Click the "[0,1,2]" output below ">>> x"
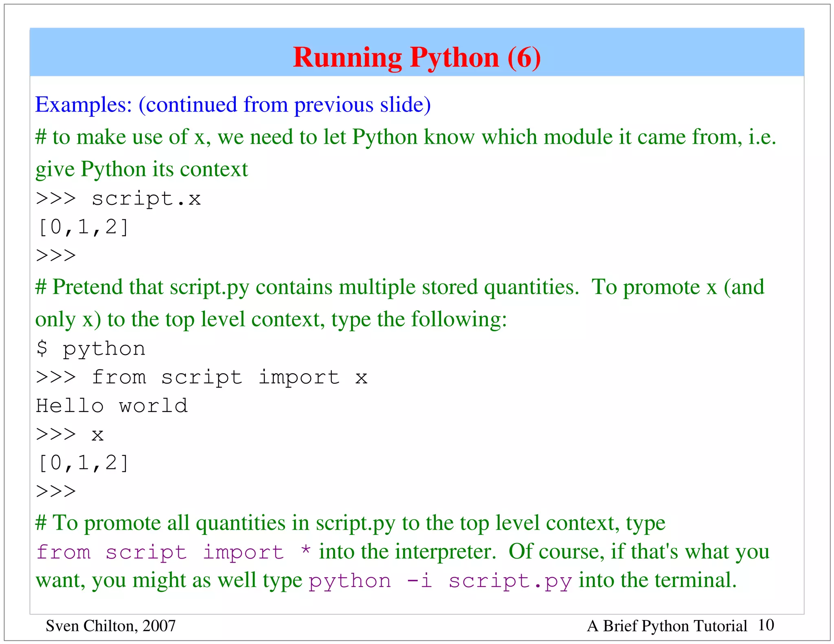 pyautogui.click(x=83, y=463)
